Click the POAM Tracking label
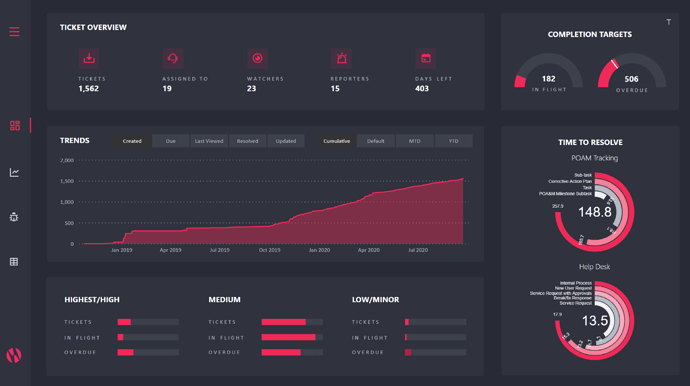Viewport: 690px width, 386px height. coord(595,158)
